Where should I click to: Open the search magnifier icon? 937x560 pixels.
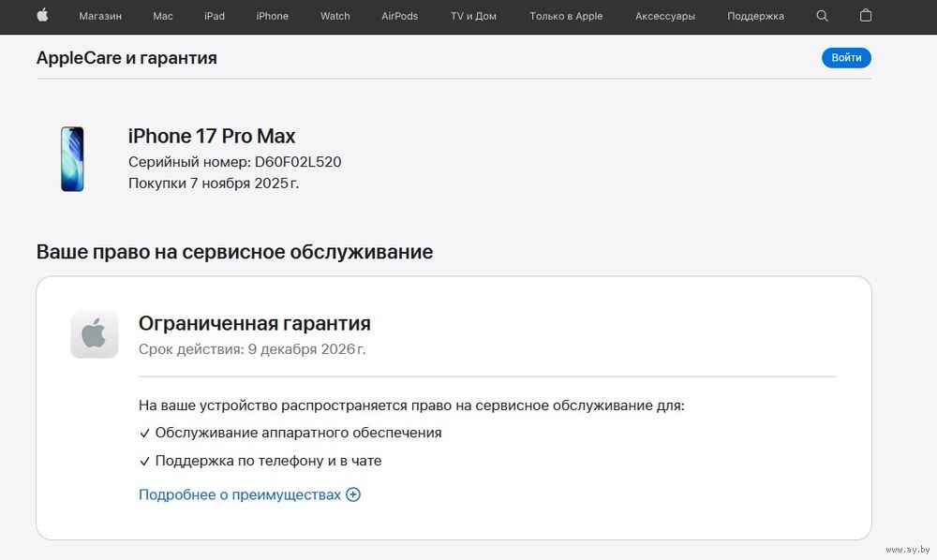(823, 16)
